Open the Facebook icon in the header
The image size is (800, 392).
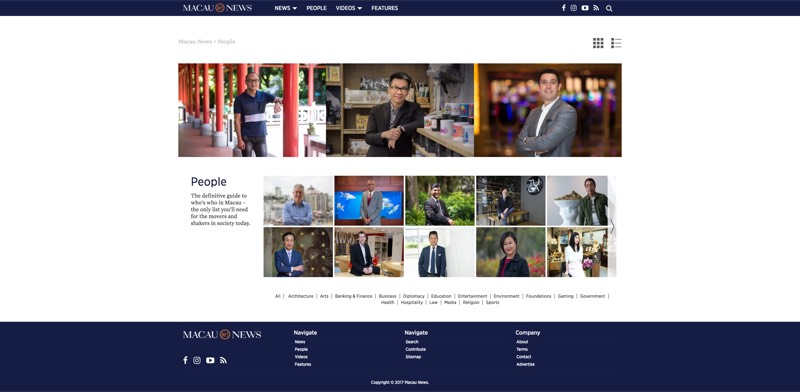tap(563, 8)
